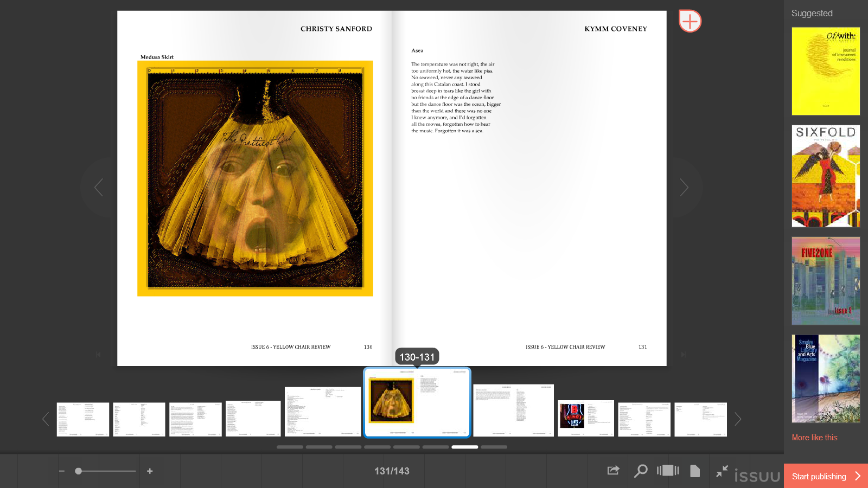Switch to the page overview mode icon
The height and width of the screenshot is (488, 868).
pos(668,471)
